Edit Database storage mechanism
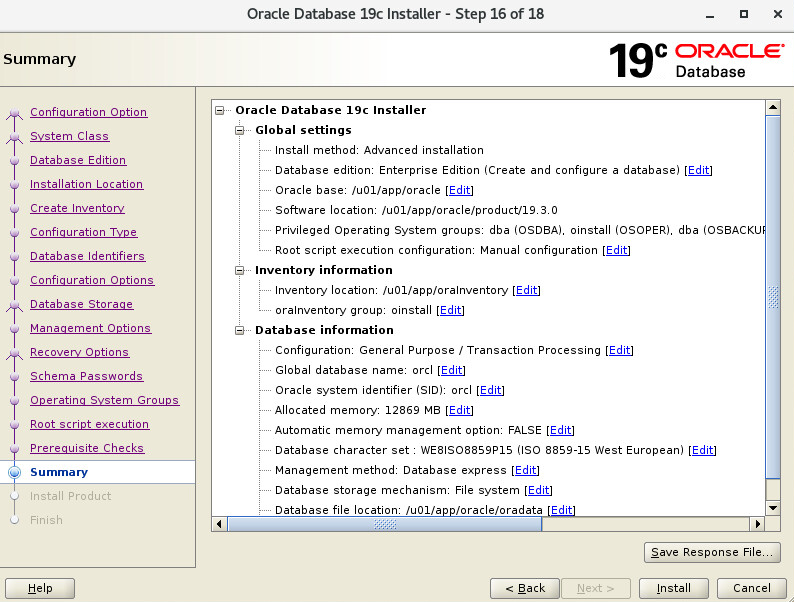 [x=538, y=490]
